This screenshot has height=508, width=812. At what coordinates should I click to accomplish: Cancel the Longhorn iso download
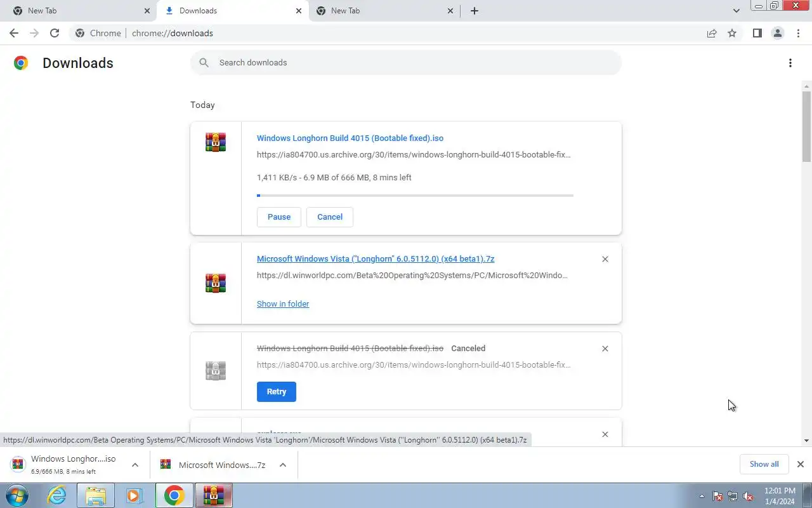coord(330,217)
